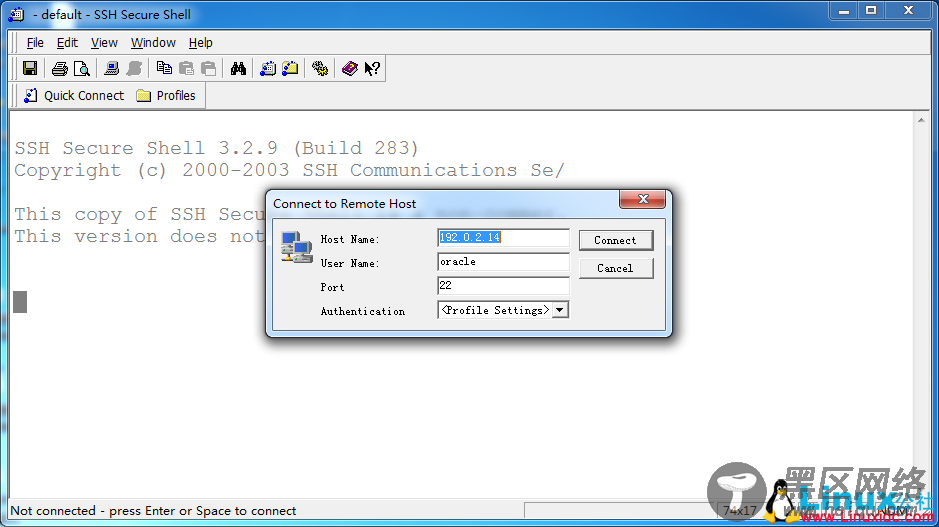Viewport: 939px width, 527px height.
Task: Click the User Name field containing oracle
Action: click(x=503, y=262)
